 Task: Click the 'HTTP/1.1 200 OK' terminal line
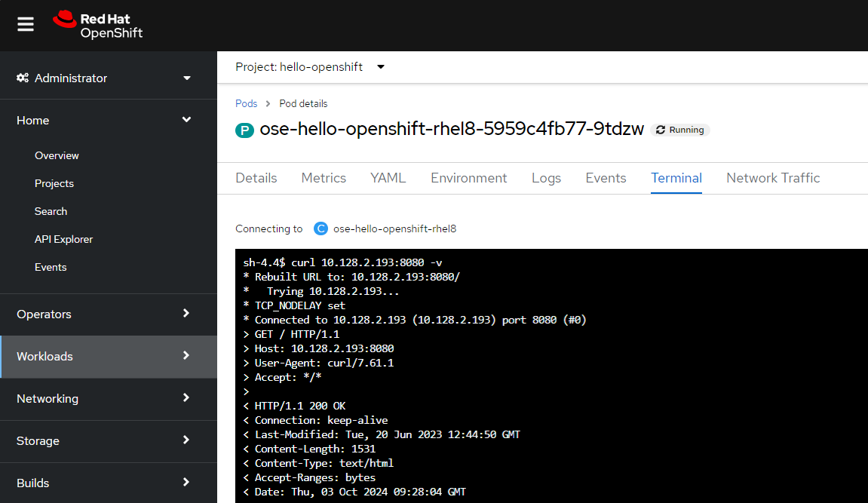(295, 406)
